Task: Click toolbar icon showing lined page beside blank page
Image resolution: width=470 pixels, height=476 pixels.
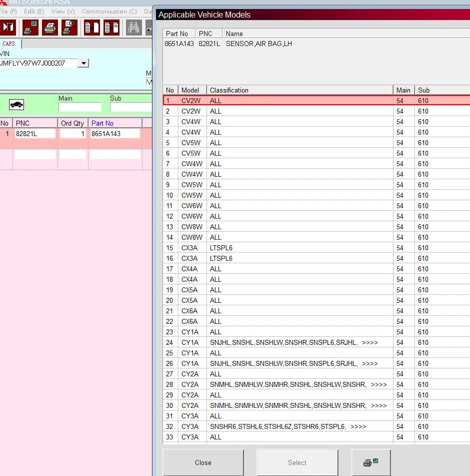Action: coord(91,27)
